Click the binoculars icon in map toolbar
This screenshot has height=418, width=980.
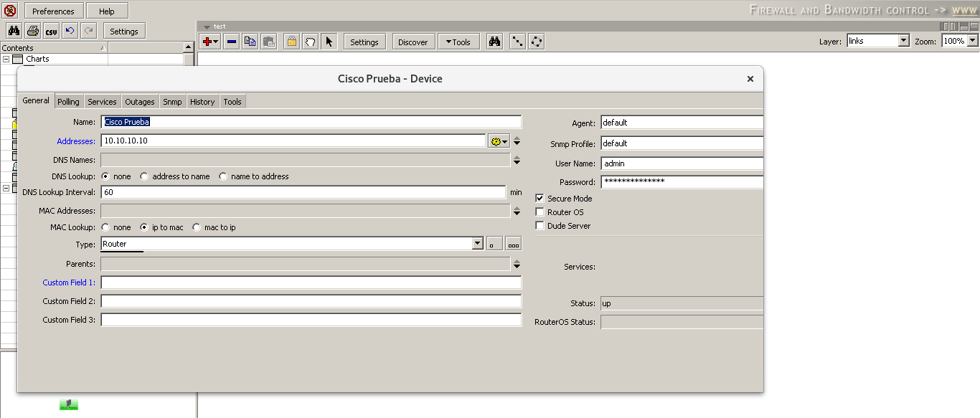(x=495, y=42)
